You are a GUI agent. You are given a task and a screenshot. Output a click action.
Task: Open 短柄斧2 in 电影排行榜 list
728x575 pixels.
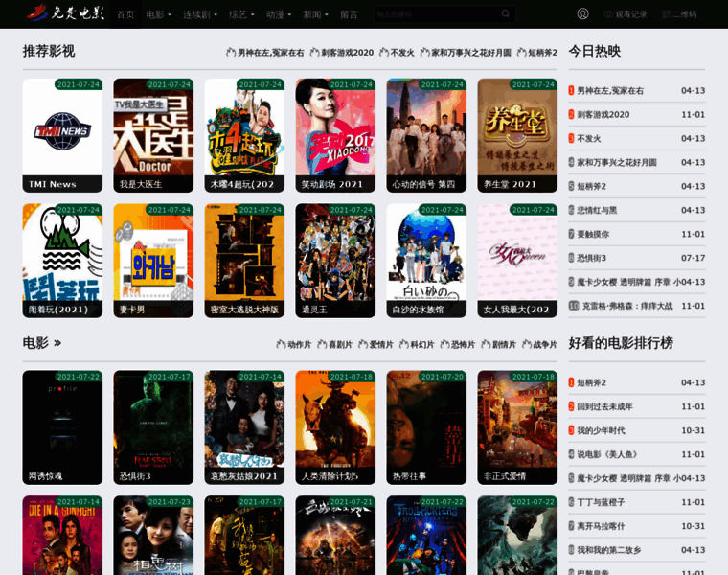pyautogui.click(x=592, y=383)
